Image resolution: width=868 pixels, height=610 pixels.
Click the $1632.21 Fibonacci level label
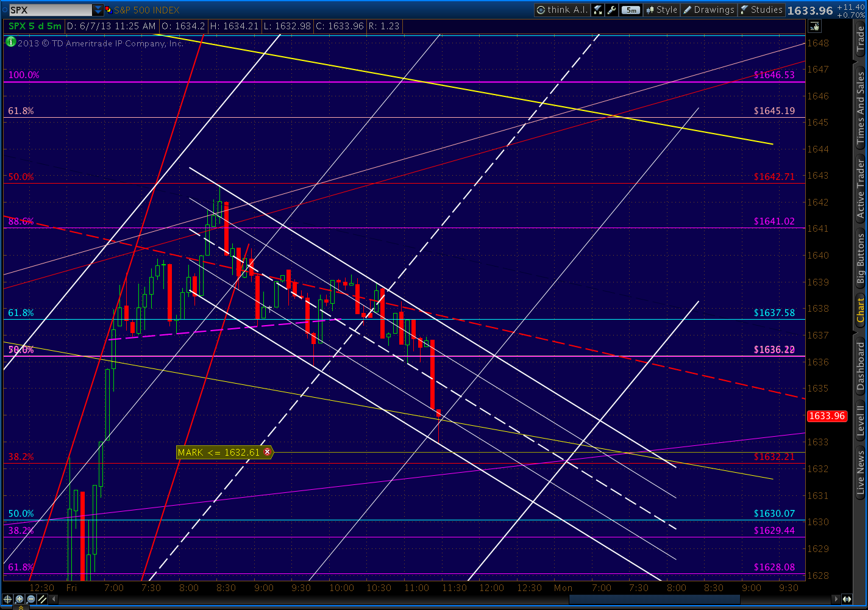click(774, 457)
